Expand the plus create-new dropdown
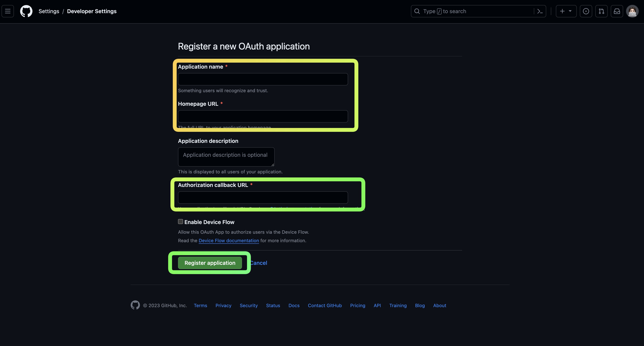 click(x=566, y=11)
